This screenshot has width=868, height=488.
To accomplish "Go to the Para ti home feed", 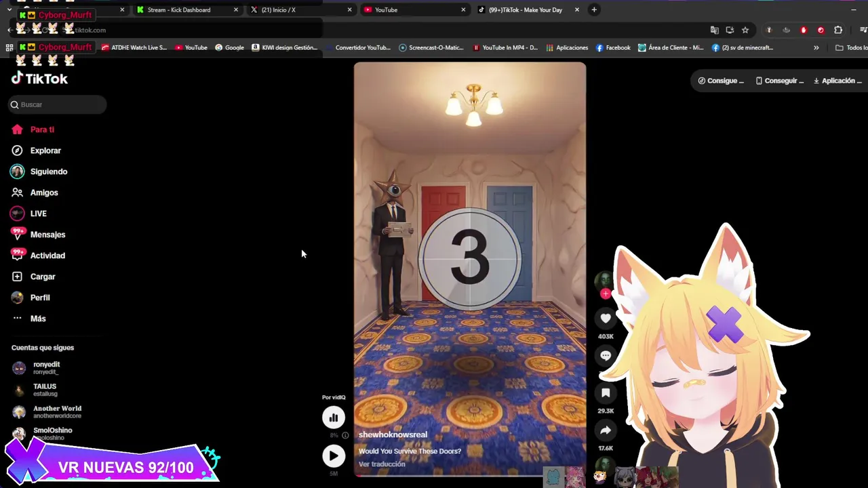I will coord(33,129).
